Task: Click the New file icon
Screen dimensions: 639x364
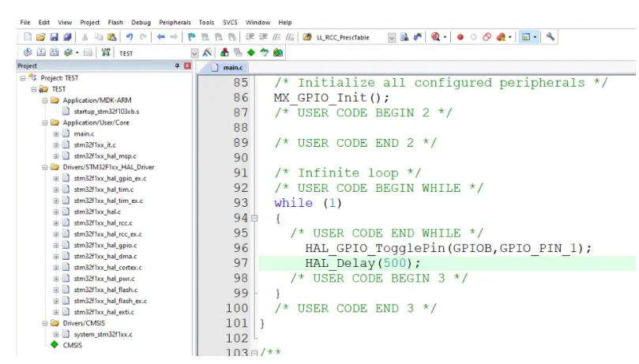Action: pyautogui.click(x=28, y=37)
